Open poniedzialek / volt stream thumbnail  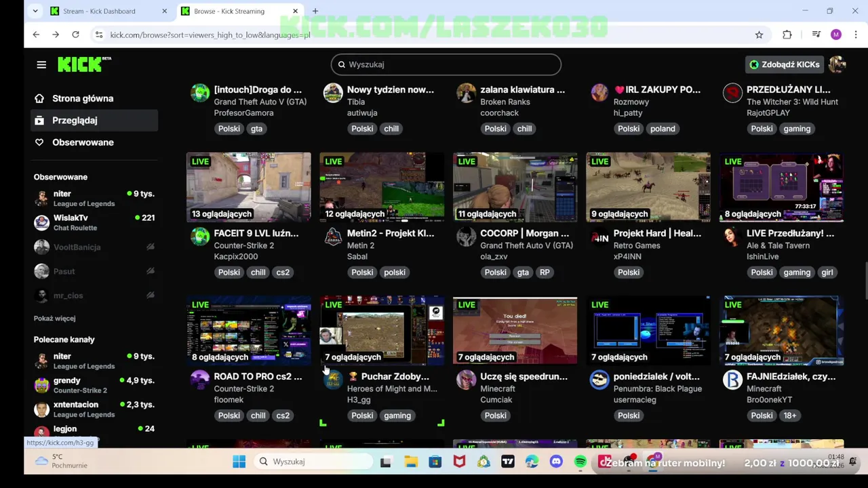[648, 331]
